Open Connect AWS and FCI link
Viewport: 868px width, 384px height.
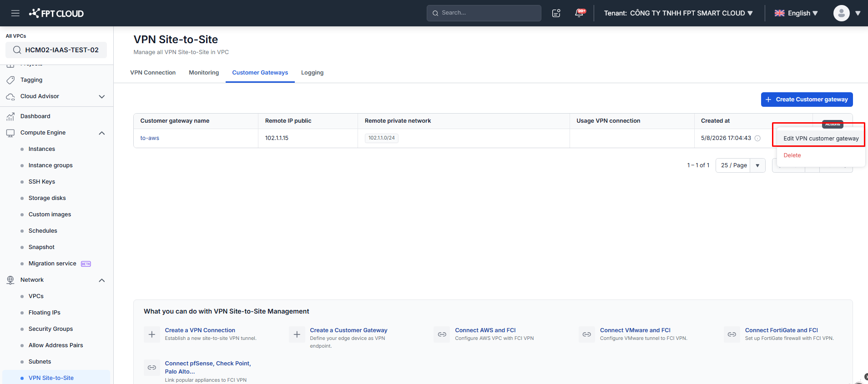(485, 330)
